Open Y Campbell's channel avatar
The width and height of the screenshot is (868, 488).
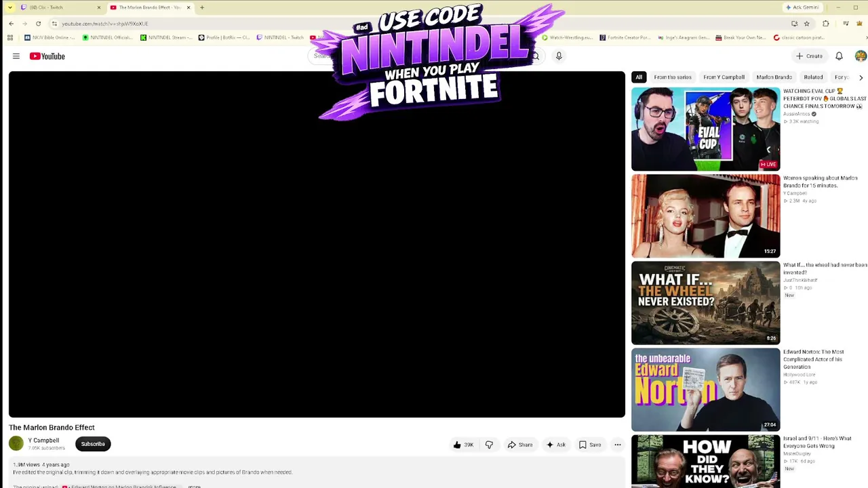(x=16, y=444)
